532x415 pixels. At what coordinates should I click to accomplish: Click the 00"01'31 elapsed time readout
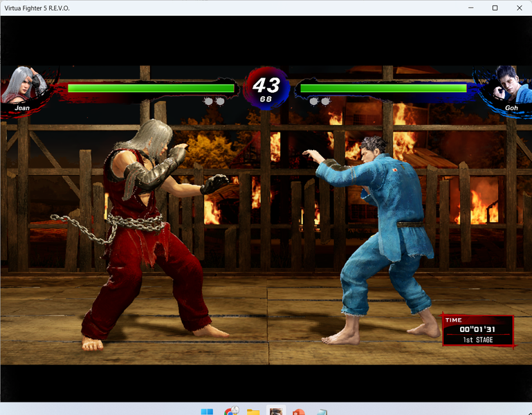[x=477, y=329]
